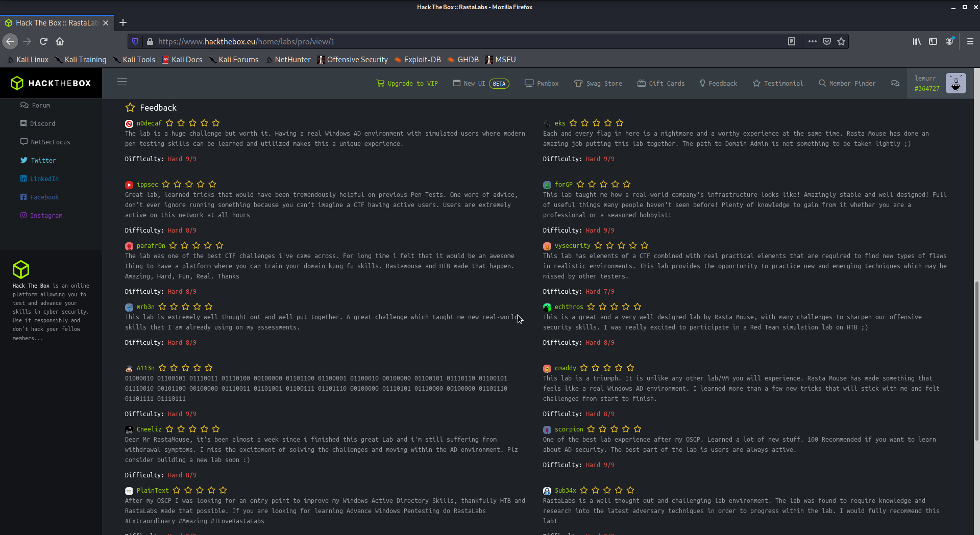Open forGP's profile
980x535 pixels.
(x=563, y=185)
